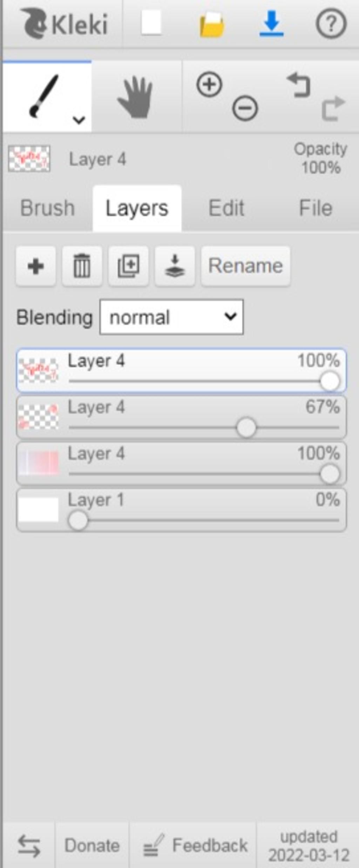Viewport: 359px width, 868px height.
Task: Click the redo arrow icon
Action: tap(333, 108)
